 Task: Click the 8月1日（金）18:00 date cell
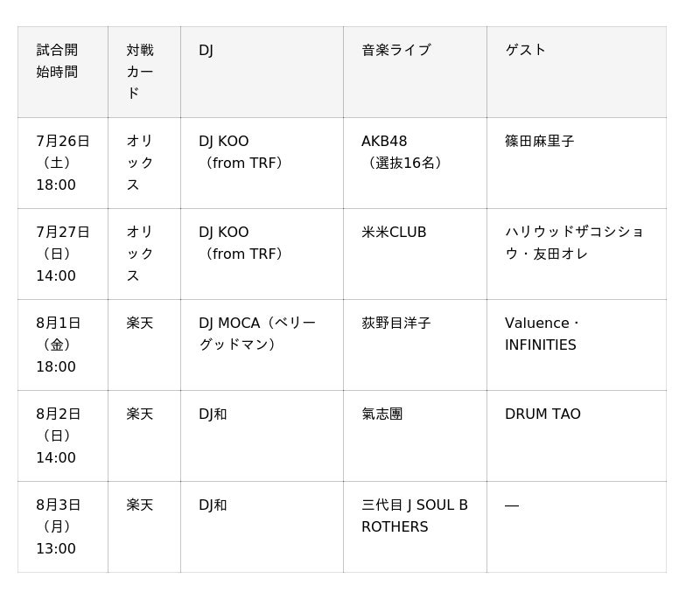pyautogui.click(x=58, y=345)
